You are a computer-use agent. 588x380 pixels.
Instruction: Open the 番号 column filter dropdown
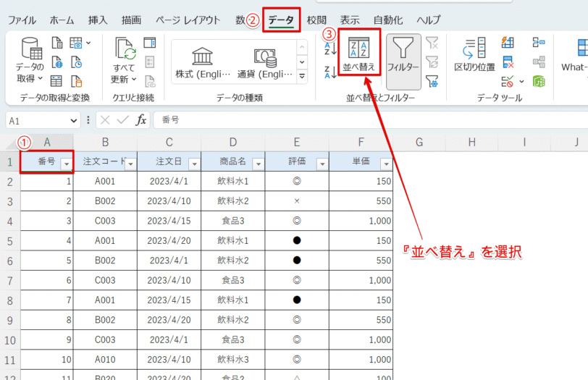(x=67, y=164)
